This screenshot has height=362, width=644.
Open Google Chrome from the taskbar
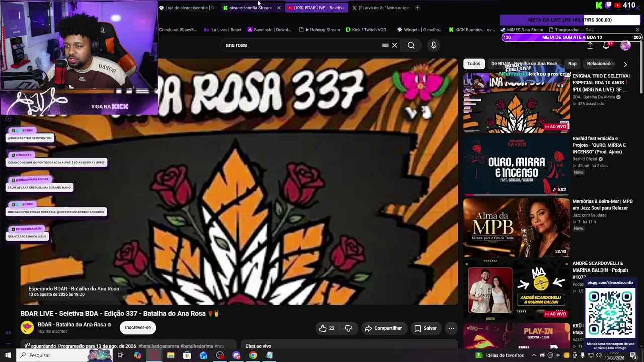(x=253, y=355)
